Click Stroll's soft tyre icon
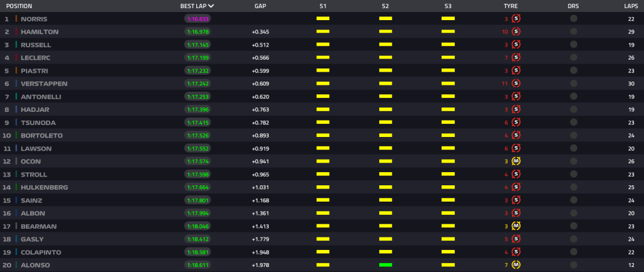Viewport: 644px width, 272px height. point(516,175)
